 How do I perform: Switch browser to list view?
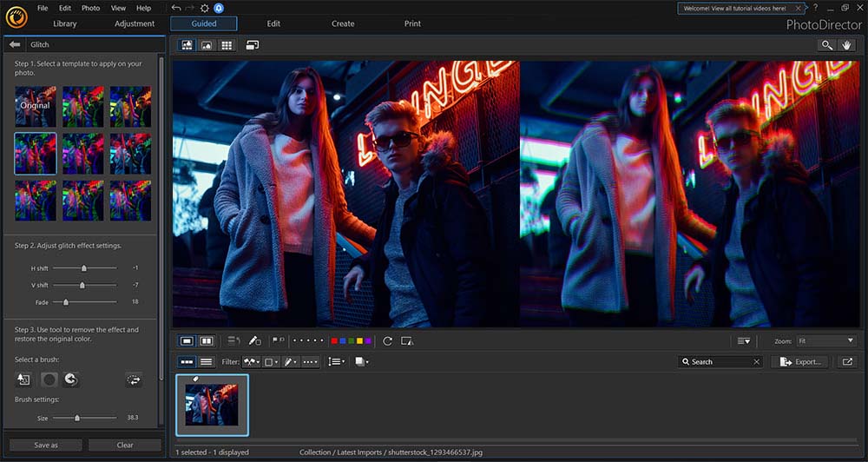207,362
